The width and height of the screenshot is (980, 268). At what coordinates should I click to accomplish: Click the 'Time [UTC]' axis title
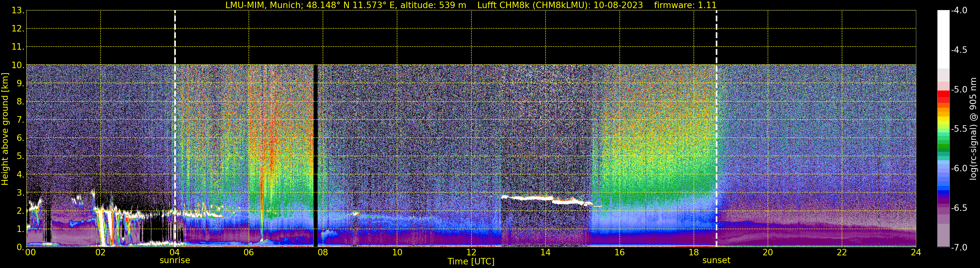click(471, 262)
